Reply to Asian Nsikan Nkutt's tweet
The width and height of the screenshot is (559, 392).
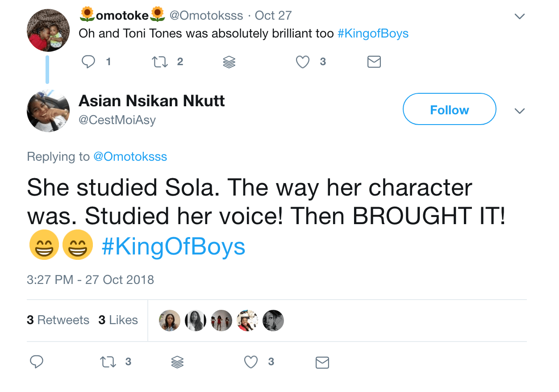pyautogui.click(x=36, y=362)
